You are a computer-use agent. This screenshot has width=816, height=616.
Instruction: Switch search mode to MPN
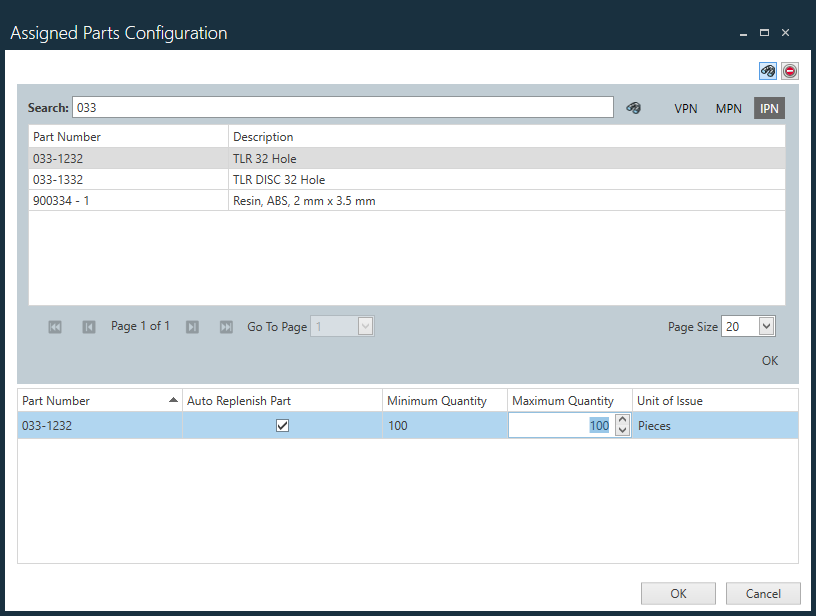click(728, 108)
